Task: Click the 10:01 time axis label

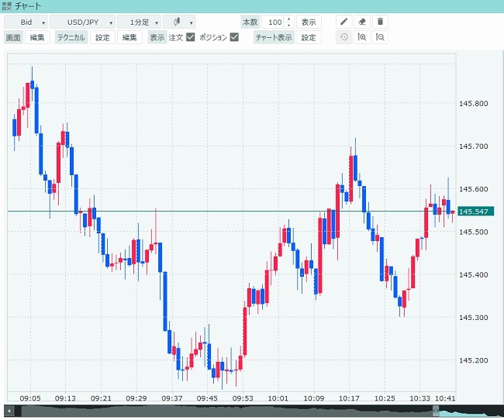Action: (278, 398)
